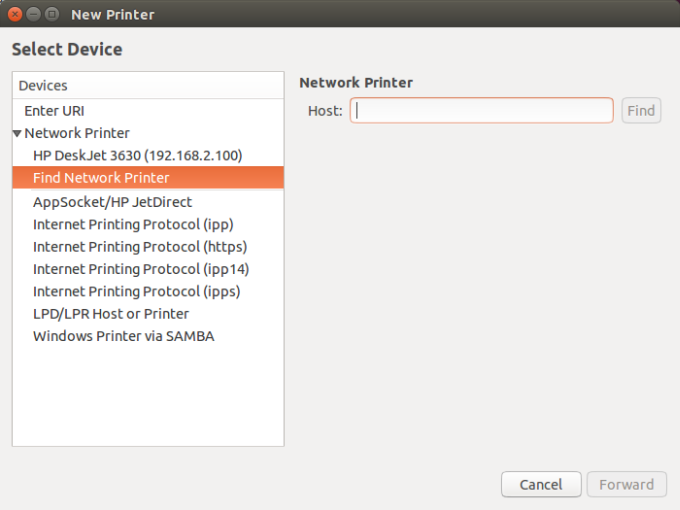Maximize the New Printer dialog
Image resolution: width=680 pixels, height=510 pixels.
click(51, 15)
